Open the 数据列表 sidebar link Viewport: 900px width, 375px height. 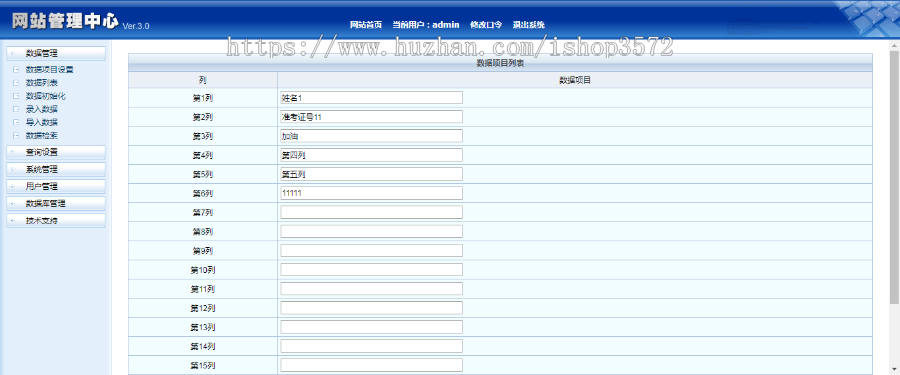[x=41, y=83]
